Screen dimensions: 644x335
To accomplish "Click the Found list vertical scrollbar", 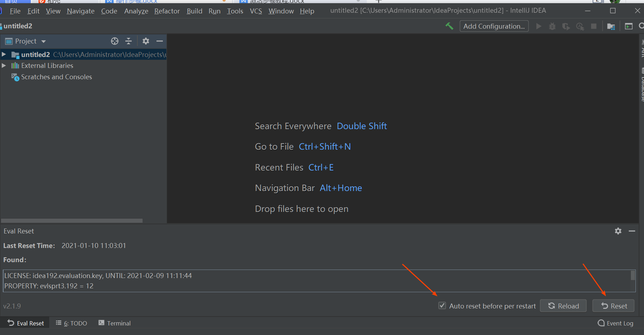I will (633, 275).
